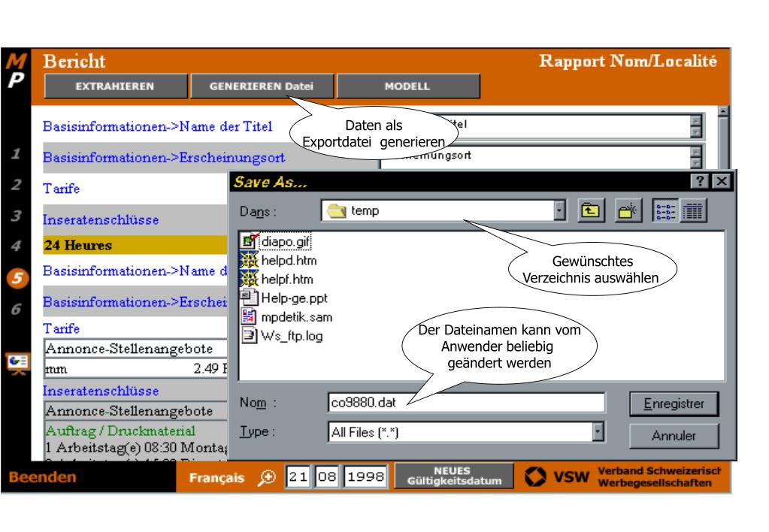The width and height of the screenshot is (769, 532).
Task: Click Annonce-Stellenangebote under Tarife
Action: (129, 349)
